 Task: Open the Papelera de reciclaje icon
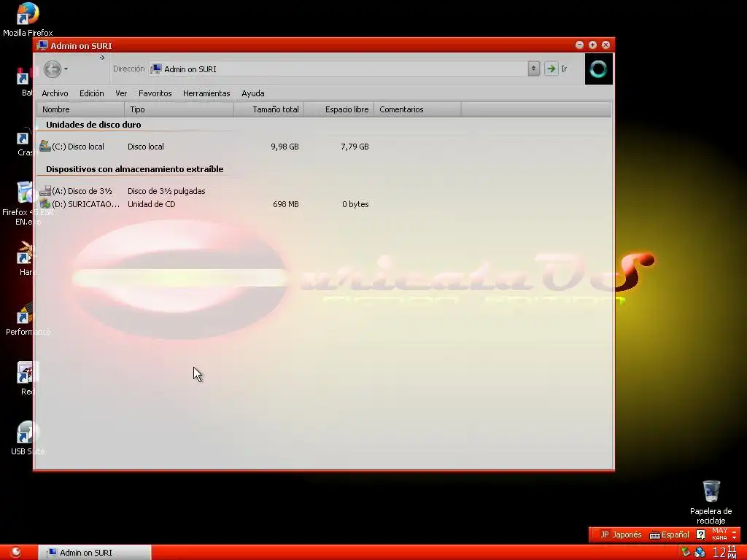pyautogui.click(x=711, y=491)
